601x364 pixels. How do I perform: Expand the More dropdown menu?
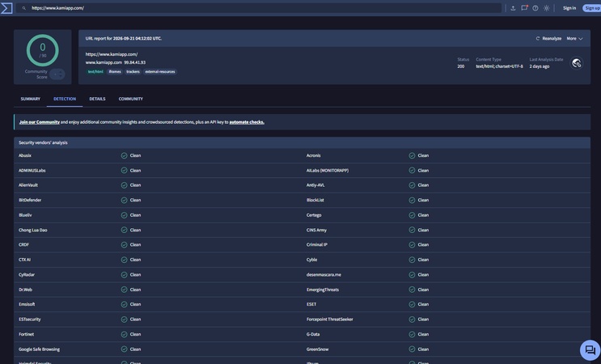(x=574, y=38)
